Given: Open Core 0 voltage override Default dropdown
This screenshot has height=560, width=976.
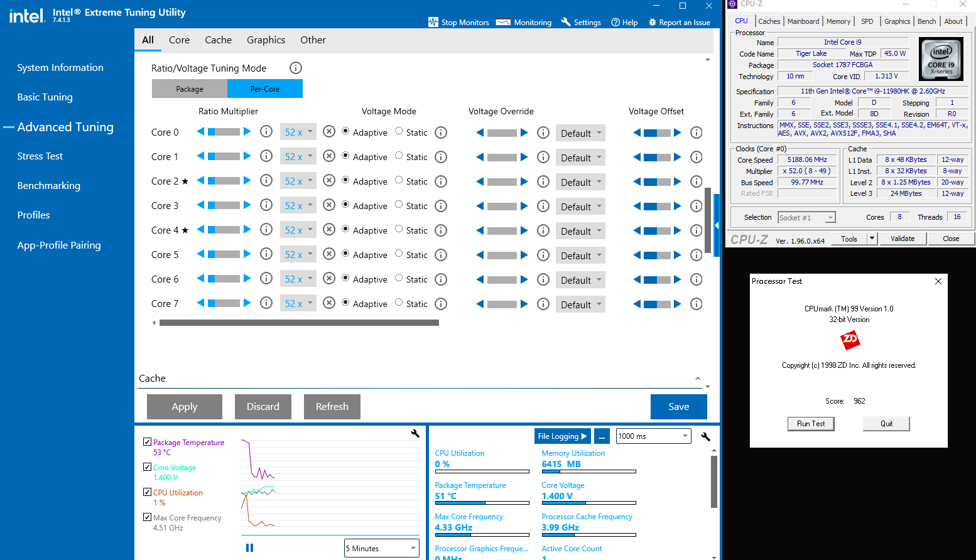Looking at the screenshot, I should [x=580, y=133].
